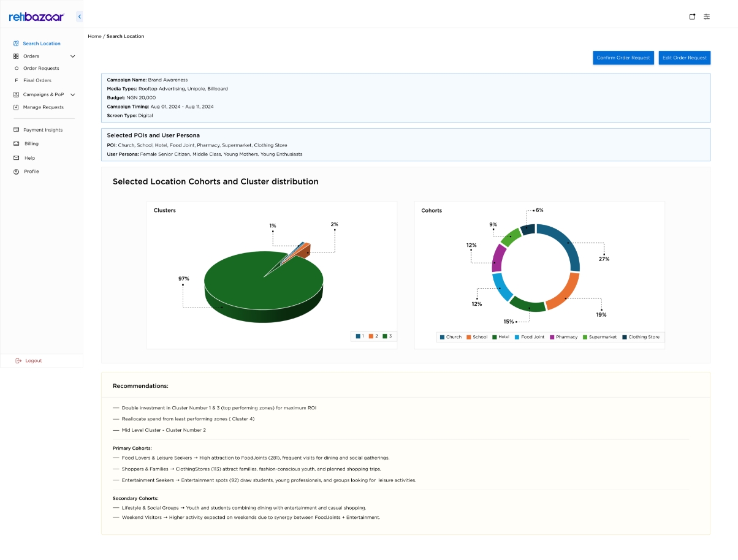Screen dimensions: 738x560
Task: Select Final Orders in sidebar
Action: [37, 80]
